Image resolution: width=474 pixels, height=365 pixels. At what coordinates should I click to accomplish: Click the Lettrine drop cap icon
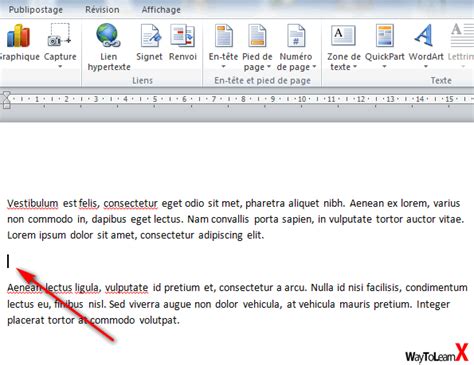pos(462,35)
